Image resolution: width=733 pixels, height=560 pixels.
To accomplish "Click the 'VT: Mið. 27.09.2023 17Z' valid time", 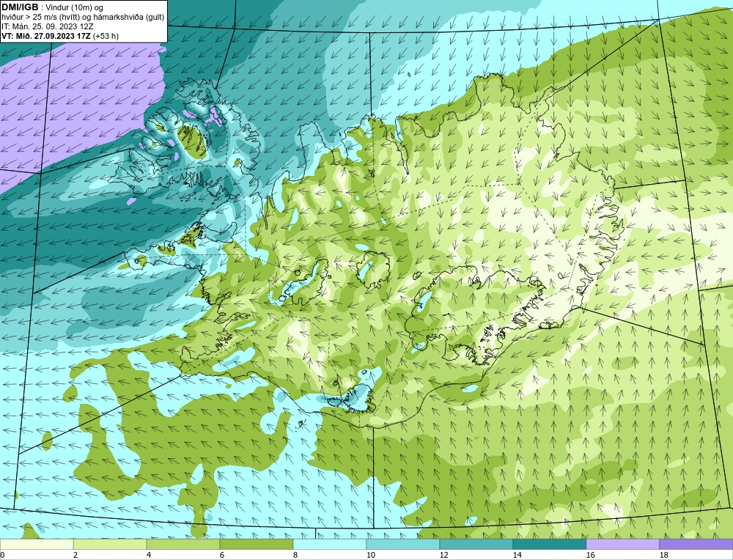I will pyautogui.click(x=46, y=36).
